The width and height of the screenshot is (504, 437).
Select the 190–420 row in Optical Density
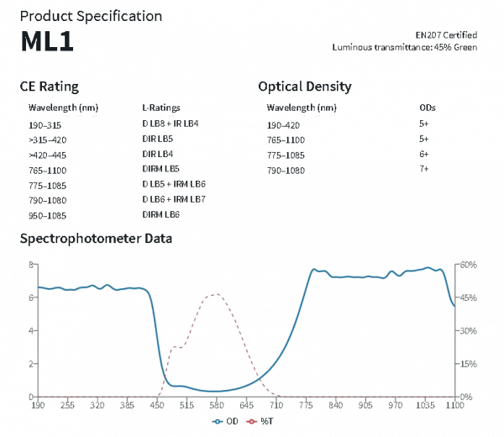pyautogui.click(x=283, y=124)
